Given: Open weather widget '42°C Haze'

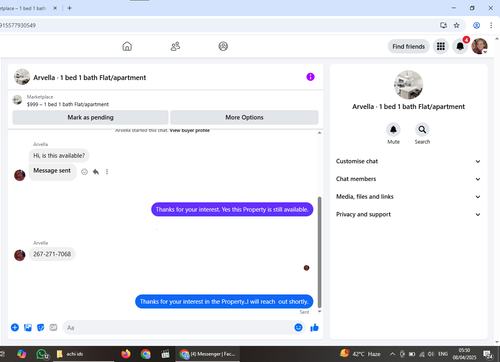Looking at the screenshot, I should tap(360, 354).
